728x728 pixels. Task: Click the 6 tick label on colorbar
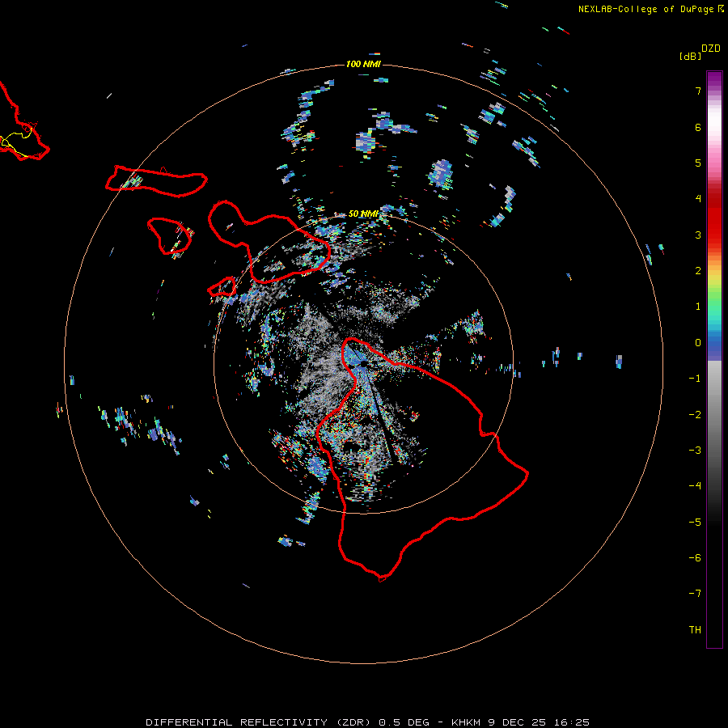[x=698, y=127]
